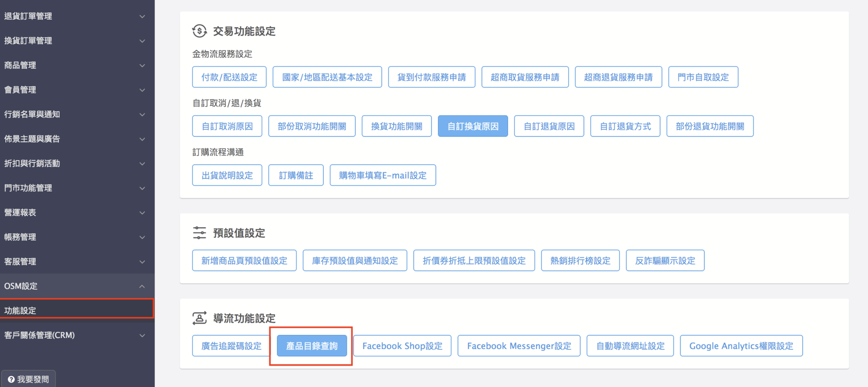Click the traffic referral person icon

pos(199,318)
